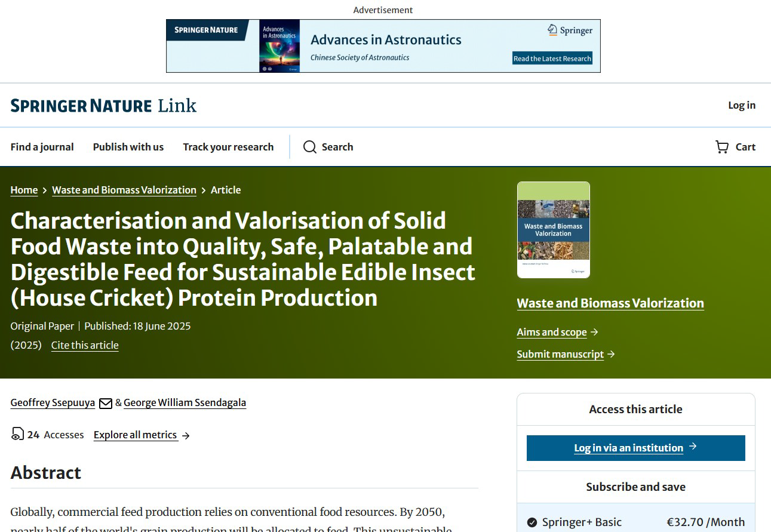Image resolution: width=771 pixels, height=532 pixels.
Task: Click the Waste and Biomass Valorization journal cover
Action: (x=554, y=230)
